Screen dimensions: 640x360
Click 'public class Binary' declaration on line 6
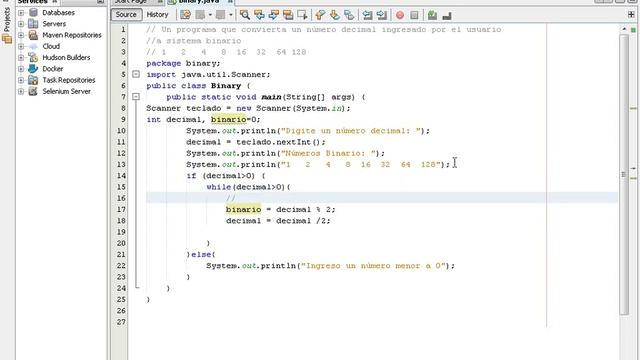pyautogui.click(x=194, y=86)
